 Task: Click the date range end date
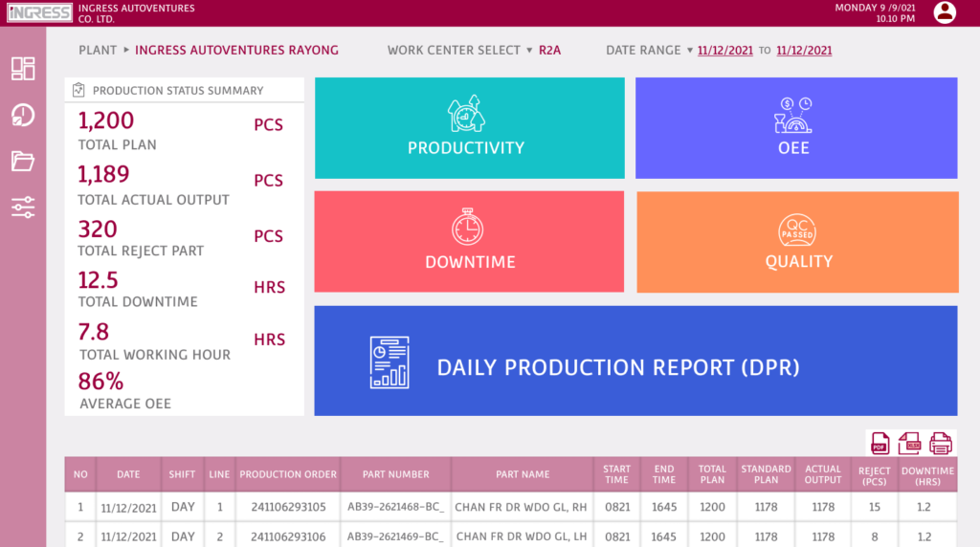coord(804,51)
